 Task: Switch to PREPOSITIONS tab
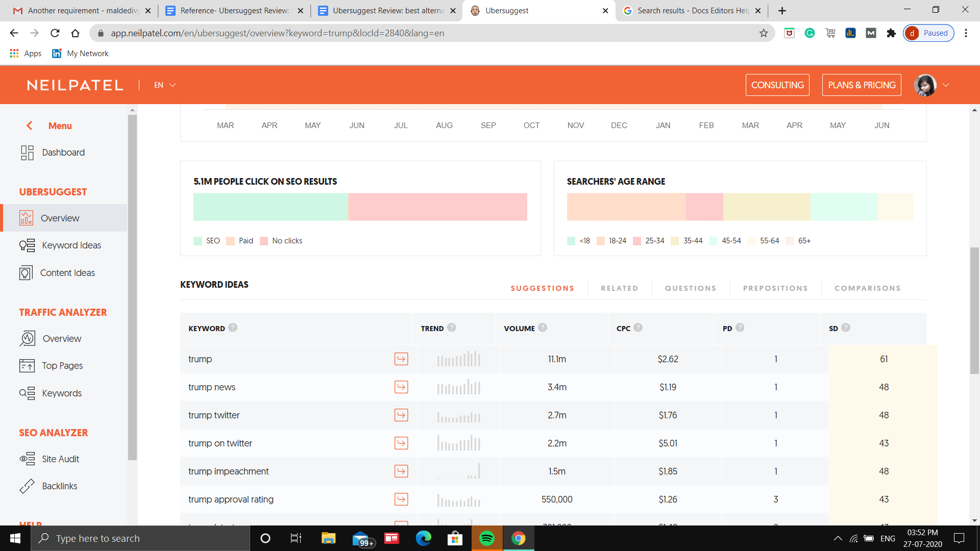click(775, 288)
